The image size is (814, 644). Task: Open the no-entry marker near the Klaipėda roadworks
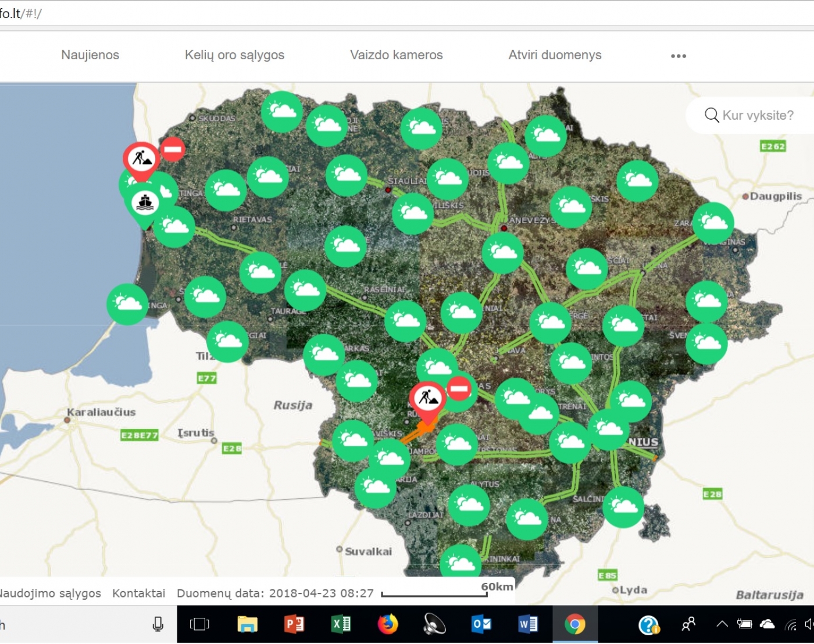tap(173, 149)
